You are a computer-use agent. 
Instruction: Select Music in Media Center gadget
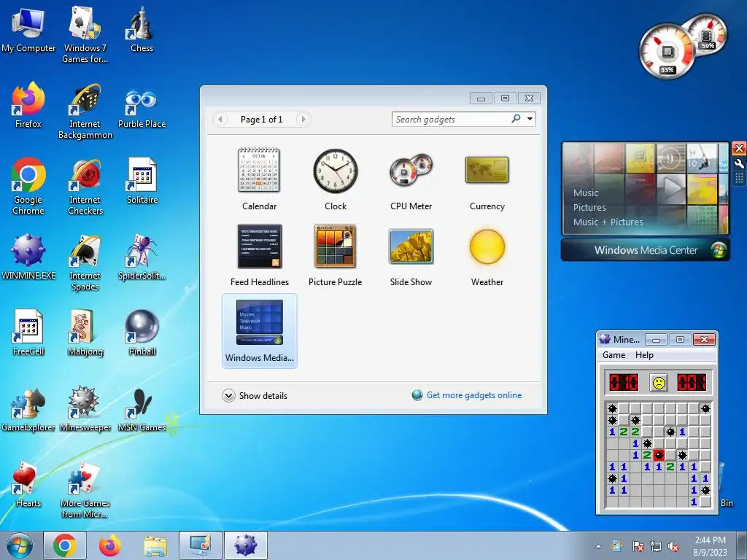pyautogui.click(x=586, y=192)
